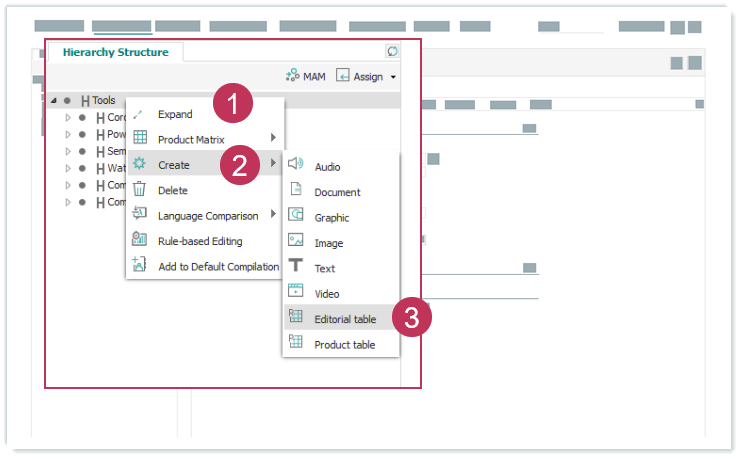The image size is (741, 459).
Task: Click the MAM button
Action: click(x=305, y=76)
